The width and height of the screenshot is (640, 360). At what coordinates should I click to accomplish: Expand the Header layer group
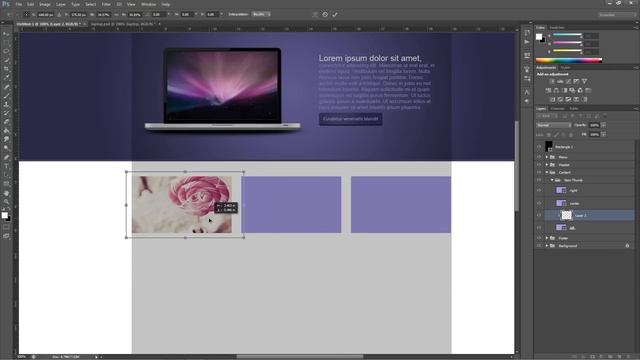point(547,164)
